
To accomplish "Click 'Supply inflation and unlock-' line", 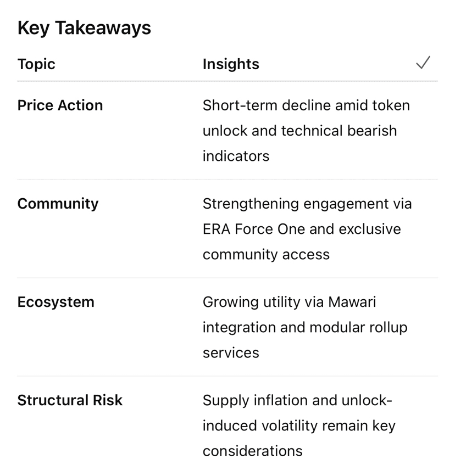I will tap(297, 401).
